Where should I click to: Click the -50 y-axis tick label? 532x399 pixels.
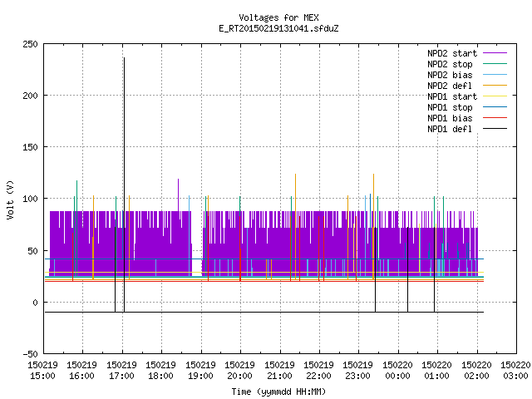point(30,354)
